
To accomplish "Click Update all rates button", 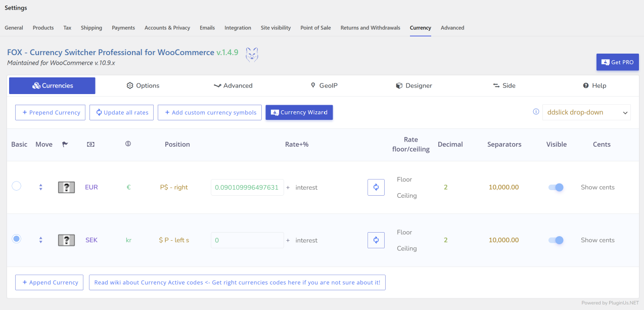I will pyautogui.click(x=121, y=112).
